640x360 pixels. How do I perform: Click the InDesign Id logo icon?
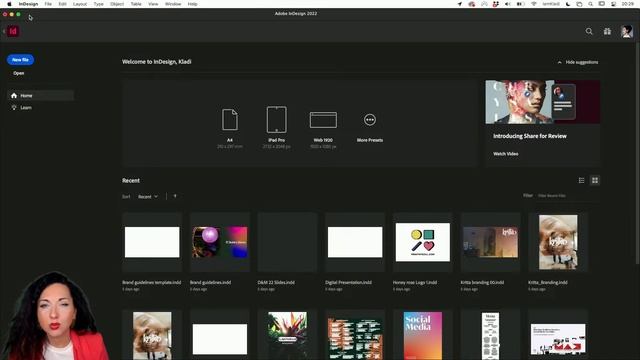tap(13, 31)
